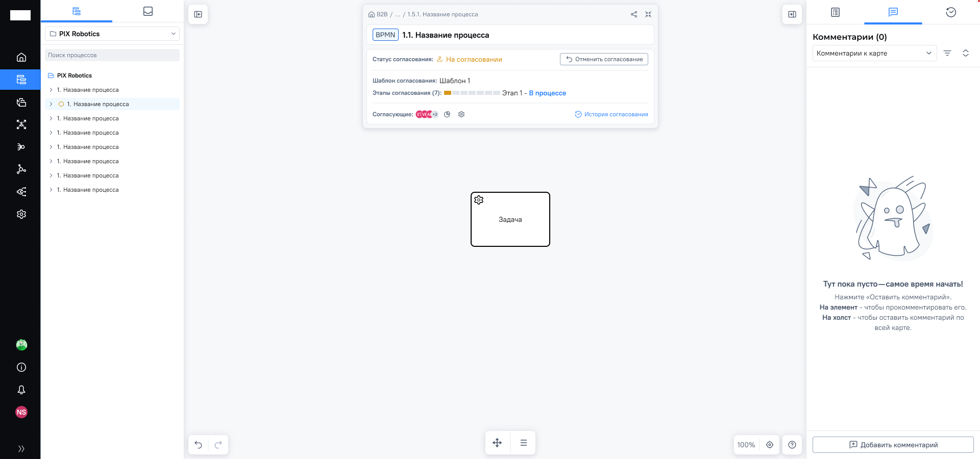
Task: Click the approval stages progress bar
Action: 472,93
